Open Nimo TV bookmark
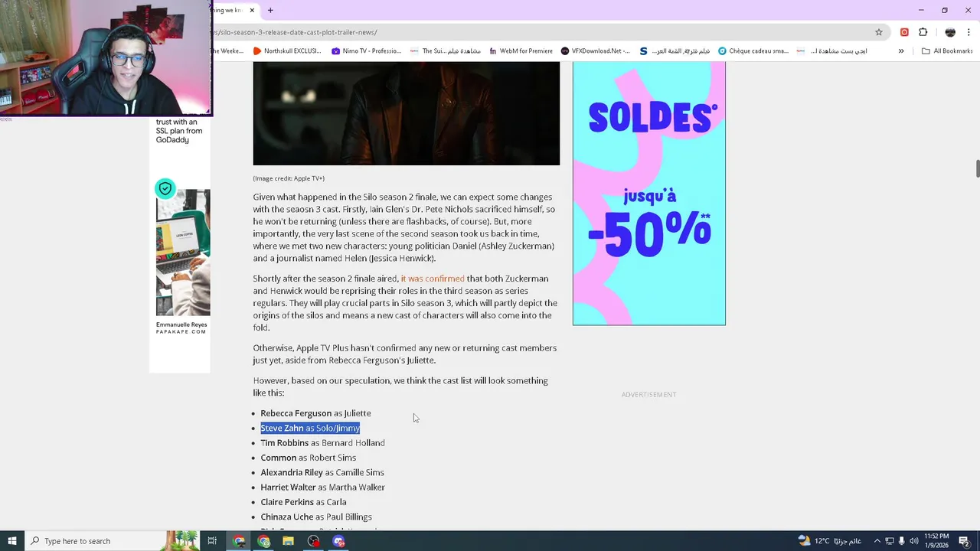This screenshot has width=980, height=551. point(367,51)
